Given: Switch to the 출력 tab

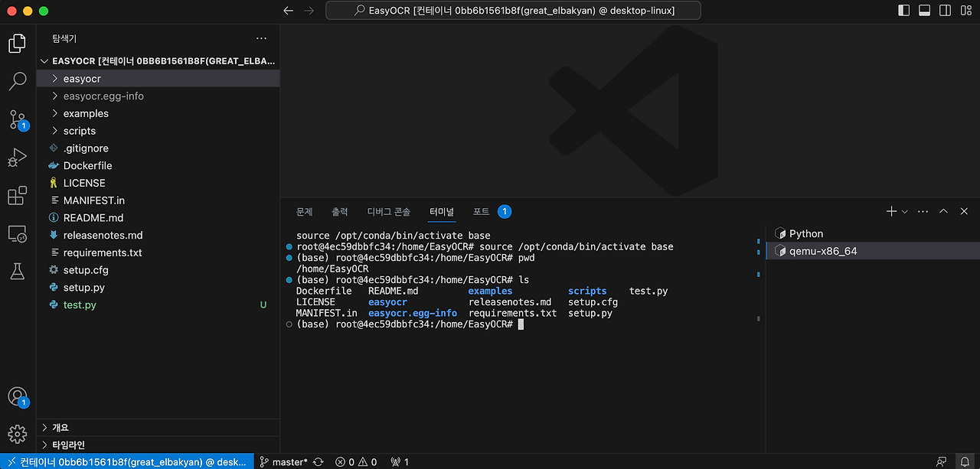Looking at the screenshot, I should pos(340,211).
